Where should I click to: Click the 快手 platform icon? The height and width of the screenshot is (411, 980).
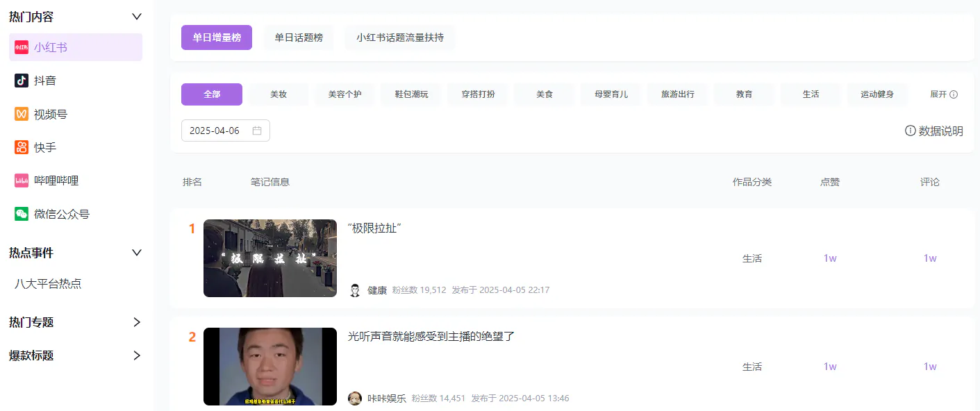tap(20, 147)
